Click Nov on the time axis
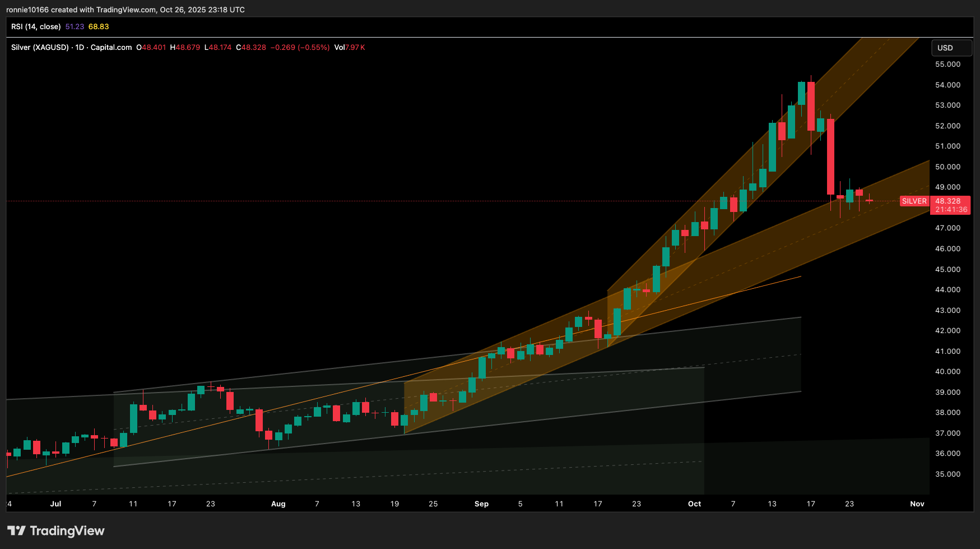The height and width of the screenshot is (549, 980). click(x=917, y=504)
